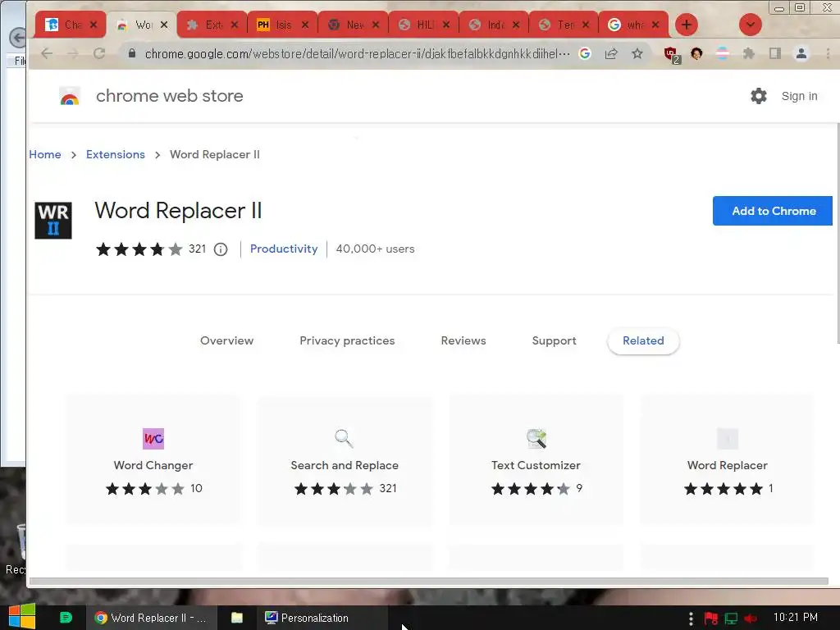
Task: Open the uBlock shield extension icon
Action: point(671,54)
